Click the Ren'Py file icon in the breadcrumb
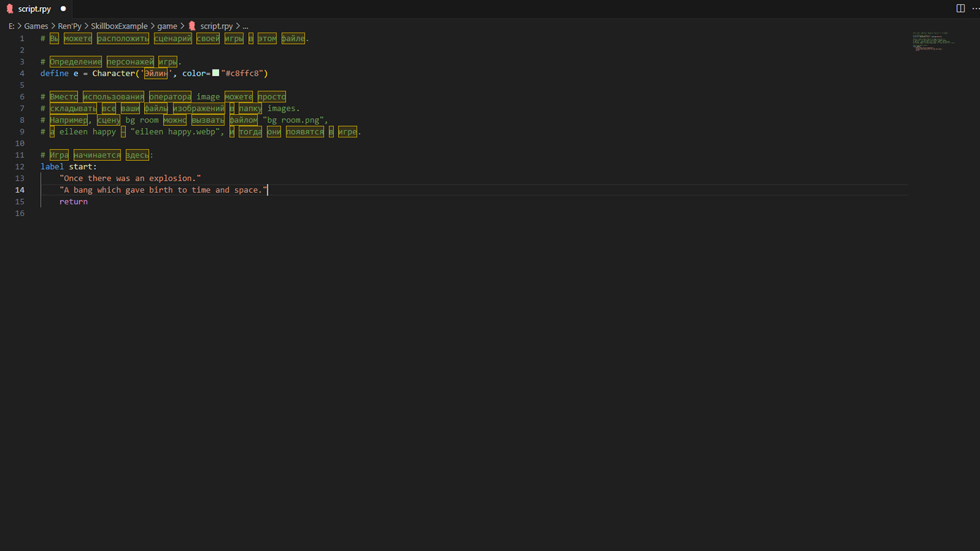980x551 pixels. point(192,26)
